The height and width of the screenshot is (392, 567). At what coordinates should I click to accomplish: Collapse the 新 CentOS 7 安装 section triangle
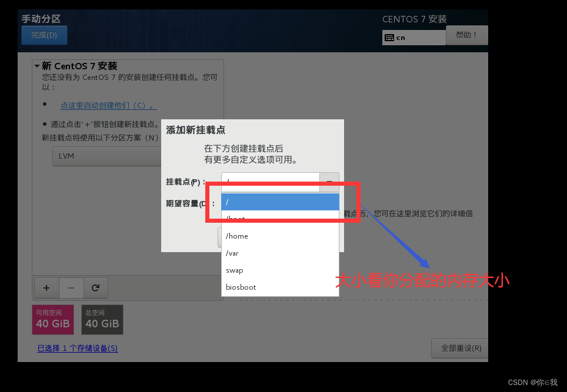(37, 66)
